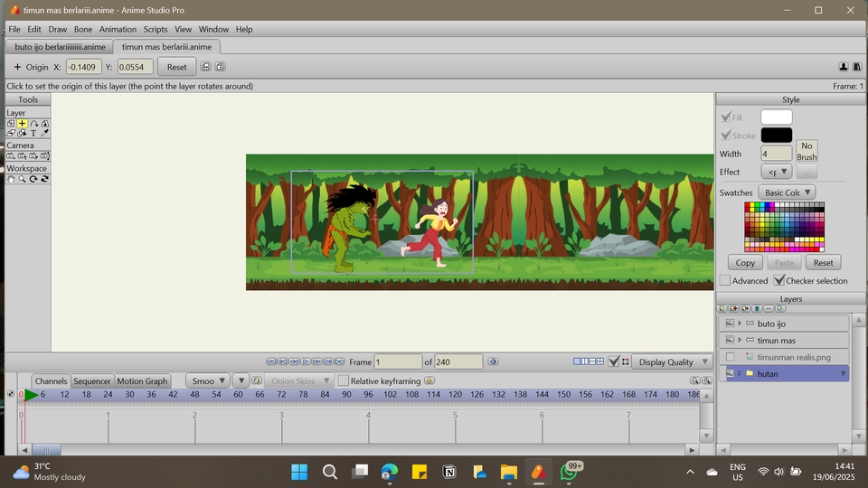This screenshot has width=868, height=488.
Task: Open the Display Quality dropdown
Action: coord(672,361)
